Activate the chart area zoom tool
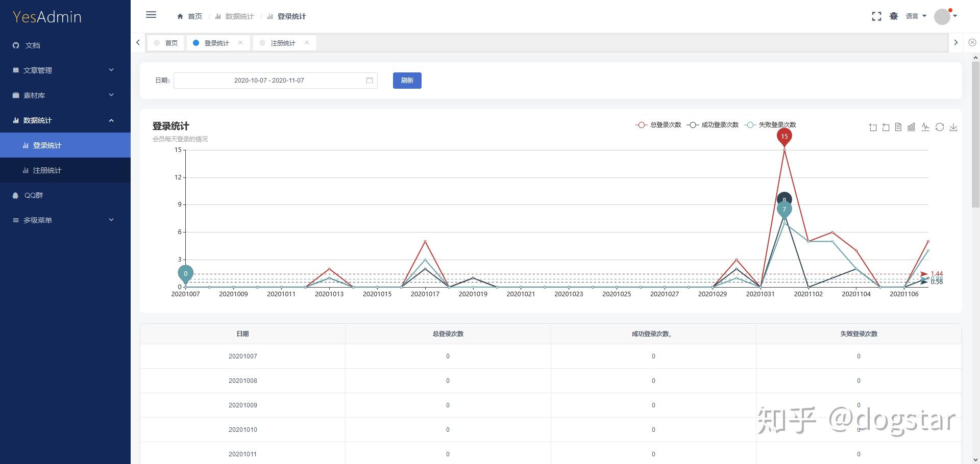The width and height of the screenshot is (980, 464). coord(873,127)
